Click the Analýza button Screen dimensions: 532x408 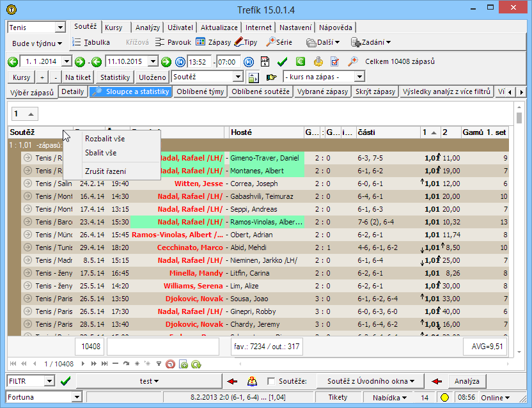[467, 381]
